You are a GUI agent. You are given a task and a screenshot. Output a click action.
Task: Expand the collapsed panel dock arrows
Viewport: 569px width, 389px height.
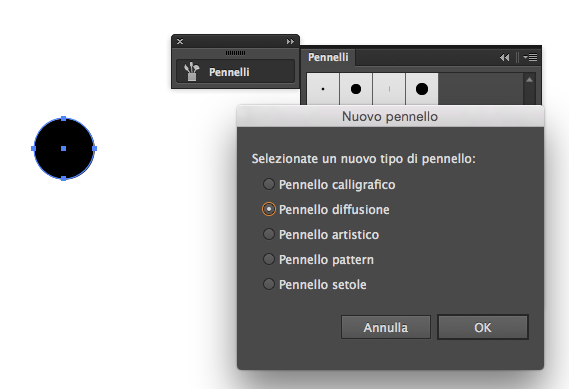290,41
